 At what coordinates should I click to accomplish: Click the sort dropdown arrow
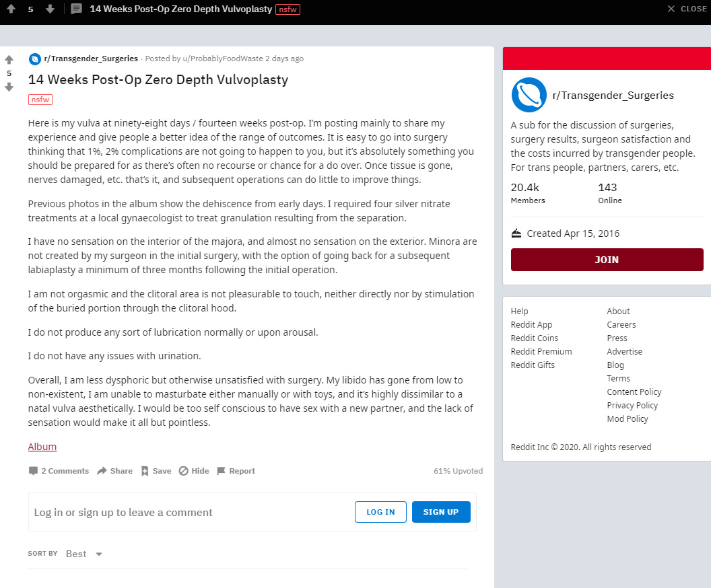point(99,554)
